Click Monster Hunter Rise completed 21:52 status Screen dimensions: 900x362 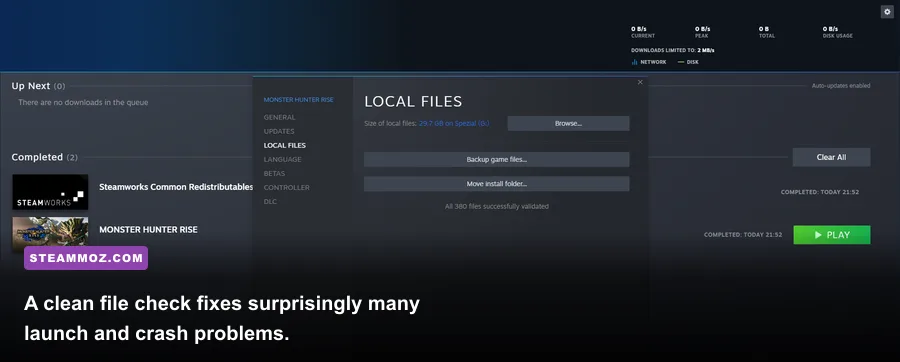(x=743, y=235)
